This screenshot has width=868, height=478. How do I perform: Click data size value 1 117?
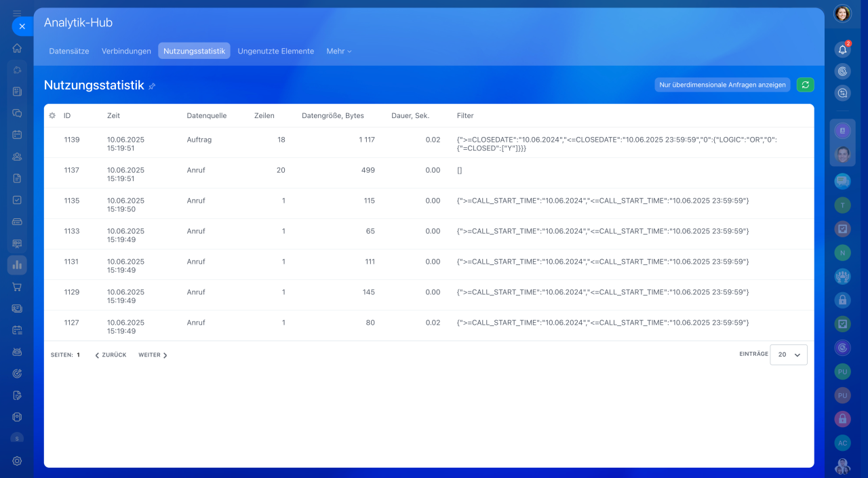(367, 140)
